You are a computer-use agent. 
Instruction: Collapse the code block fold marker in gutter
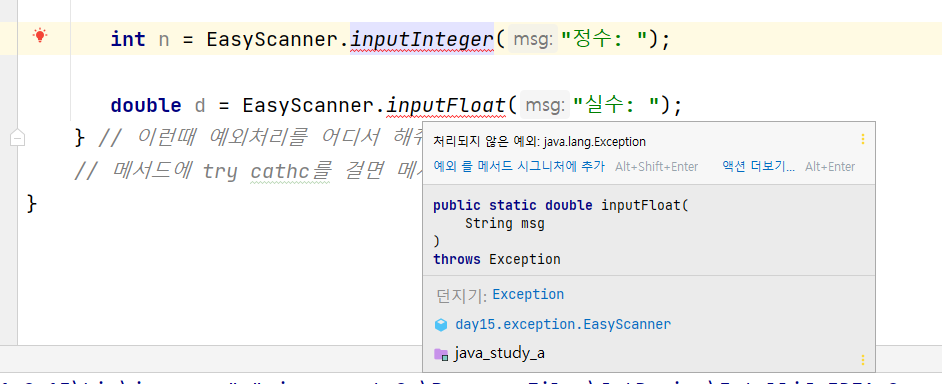(17, 139)
